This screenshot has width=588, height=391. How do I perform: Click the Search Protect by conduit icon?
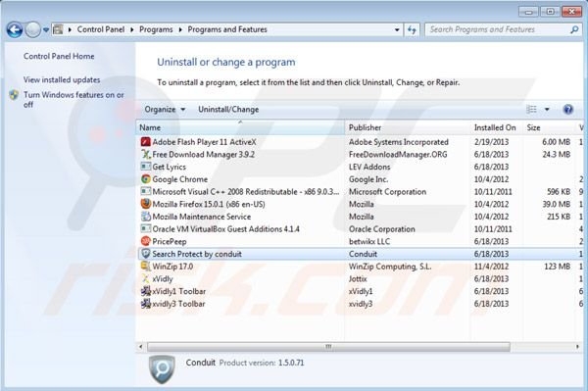[x=145, y=254]
